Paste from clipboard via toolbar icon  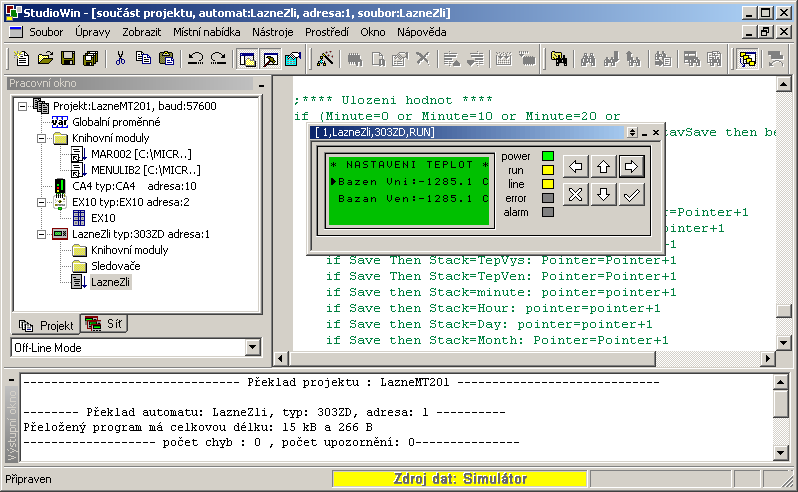166,59
